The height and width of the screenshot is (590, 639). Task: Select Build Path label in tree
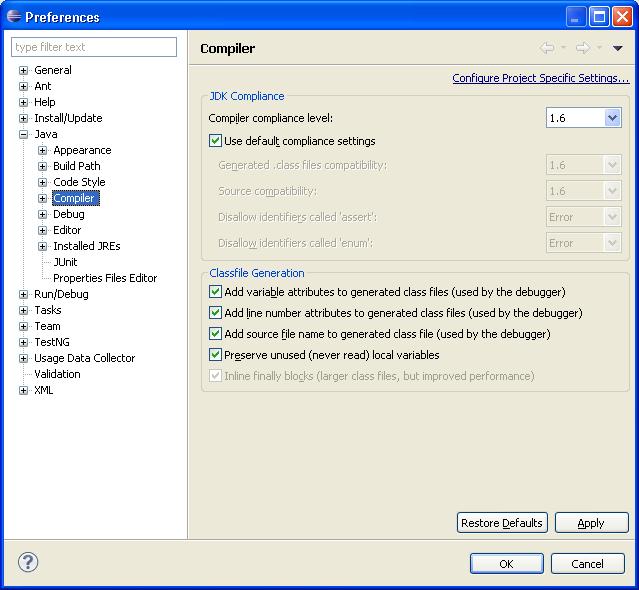click(77, 166)
